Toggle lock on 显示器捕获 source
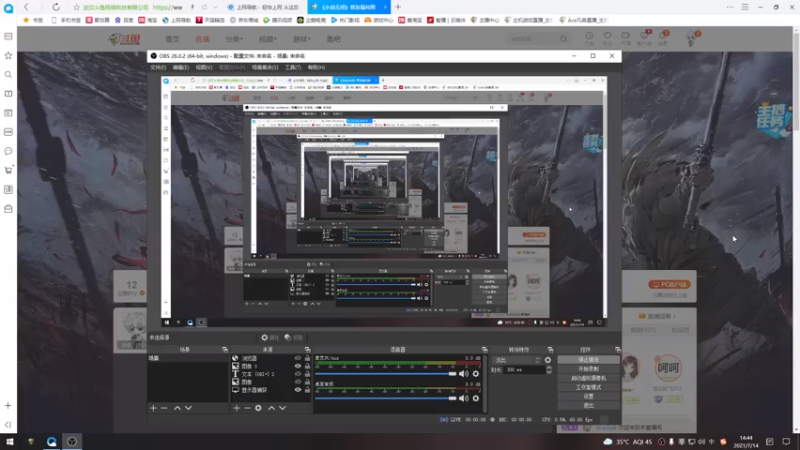800x450 pixels. pos(307,390)
